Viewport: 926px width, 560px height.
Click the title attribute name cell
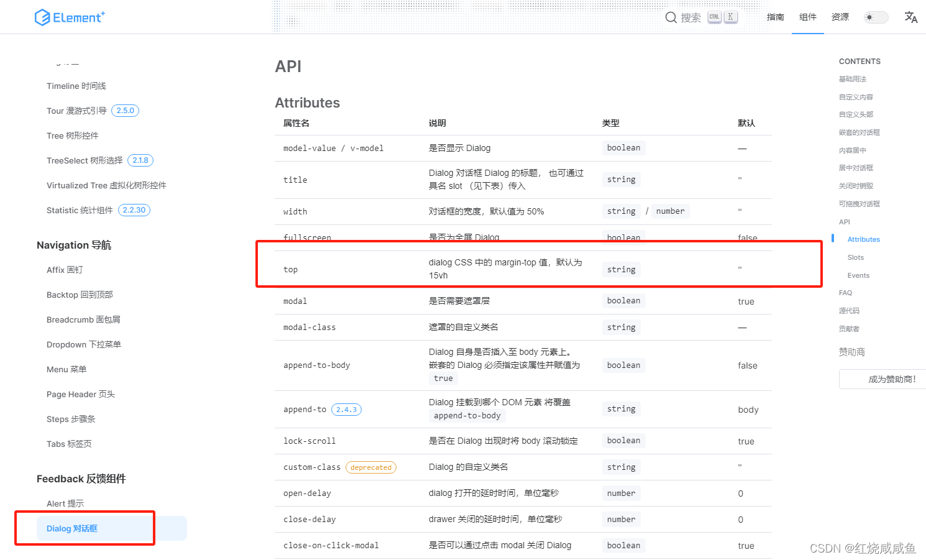pyautogui.click(x=295, y=180)
